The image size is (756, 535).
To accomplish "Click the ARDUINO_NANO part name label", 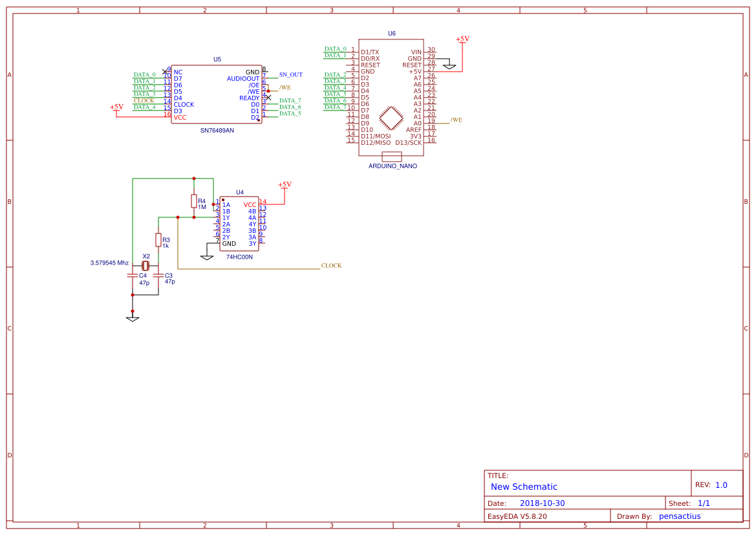I will tap(393, 166).
